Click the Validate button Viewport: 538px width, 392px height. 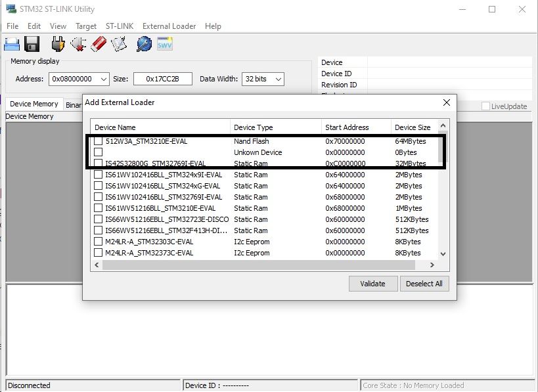click(373, 284)
